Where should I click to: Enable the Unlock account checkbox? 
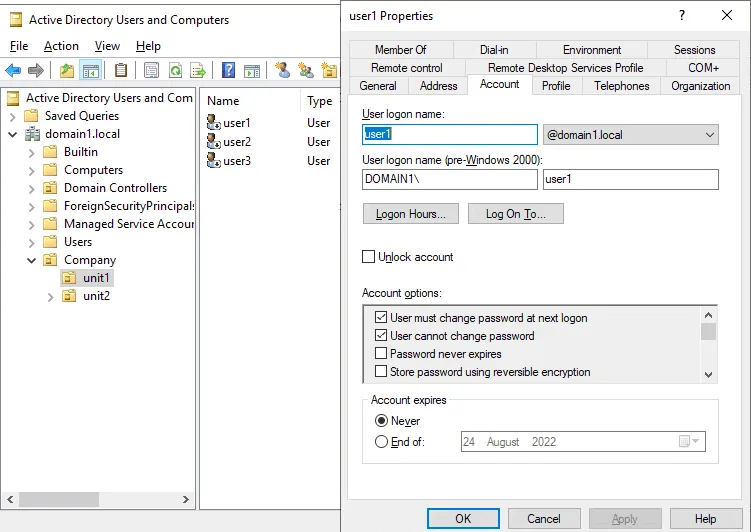[369, 257]
